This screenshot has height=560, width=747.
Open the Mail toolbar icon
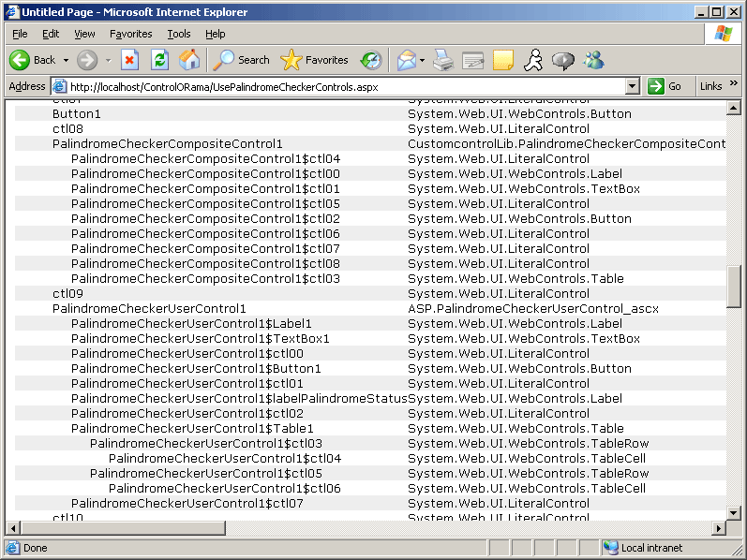click(x=406, y=60)
